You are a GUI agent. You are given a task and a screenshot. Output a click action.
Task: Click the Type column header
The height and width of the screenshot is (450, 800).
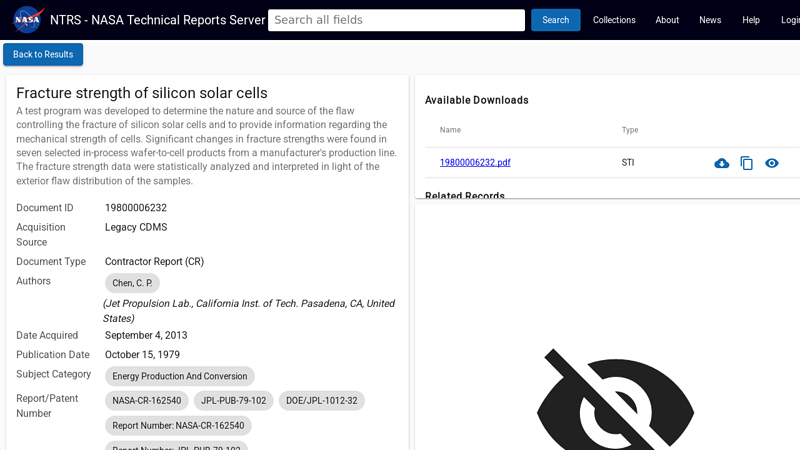tap(630, 130)
